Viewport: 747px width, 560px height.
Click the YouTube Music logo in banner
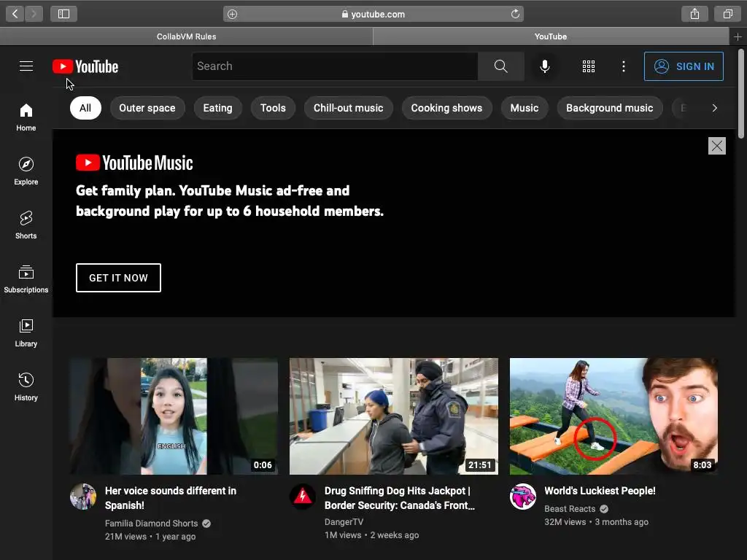[x=134, y=163]
